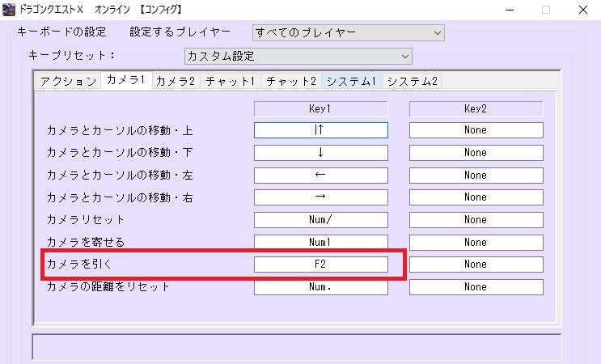
Task: Click the カメラとカーソルの移動・左 label
Action: pos(120,175)
